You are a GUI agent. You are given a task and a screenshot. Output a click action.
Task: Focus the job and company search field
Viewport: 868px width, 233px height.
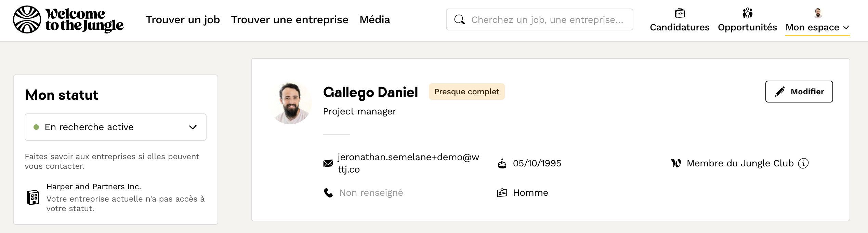[x=547, y=19]
